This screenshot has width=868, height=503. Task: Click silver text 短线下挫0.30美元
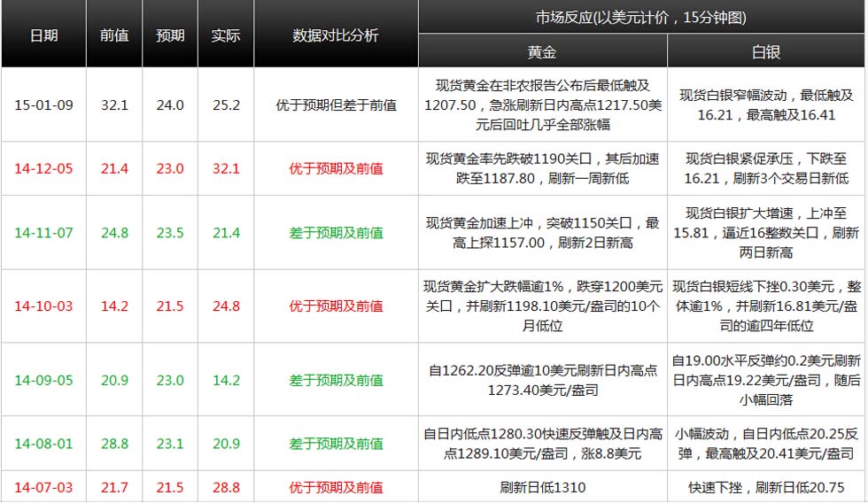[766, 306]
